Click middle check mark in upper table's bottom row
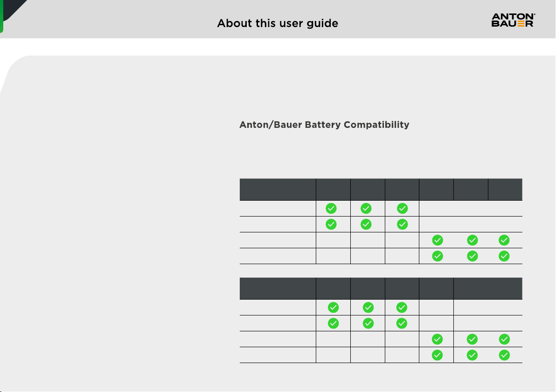Screen dimensions: 556x392 [473, 256]
